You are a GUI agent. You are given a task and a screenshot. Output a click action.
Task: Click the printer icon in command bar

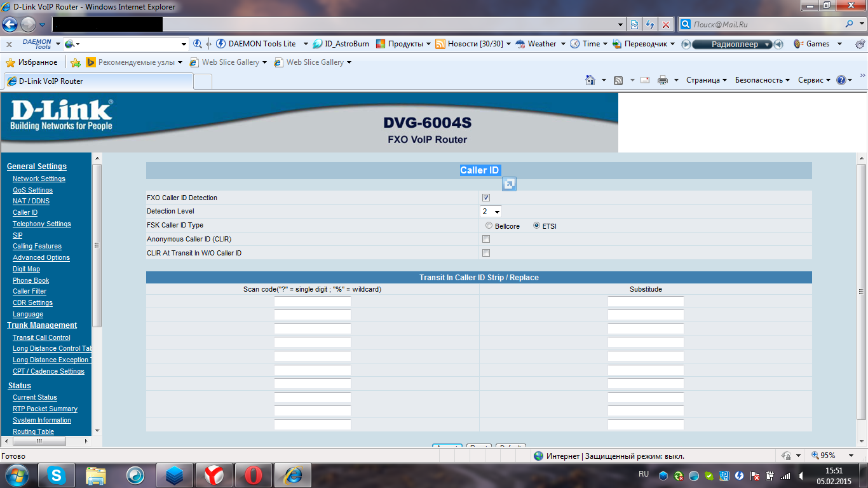click(663, 80)
